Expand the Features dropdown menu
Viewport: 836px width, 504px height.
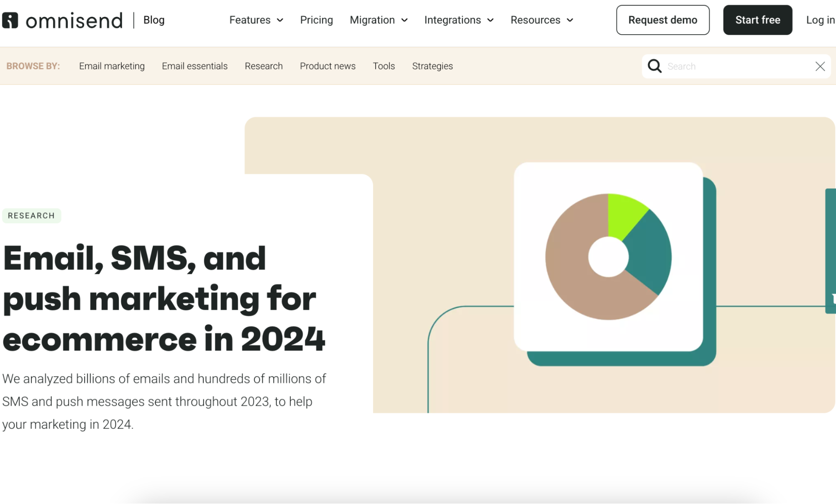pyautogui.click(x=256, y=20)
